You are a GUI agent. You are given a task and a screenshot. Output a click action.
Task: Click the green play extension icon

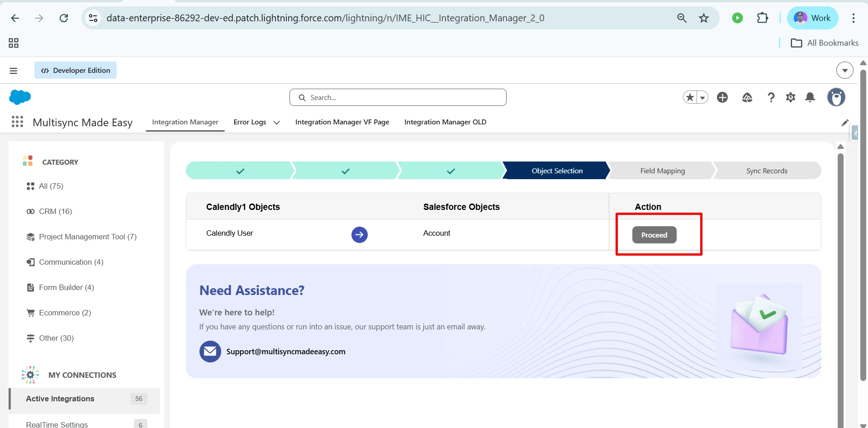[737, 18]
